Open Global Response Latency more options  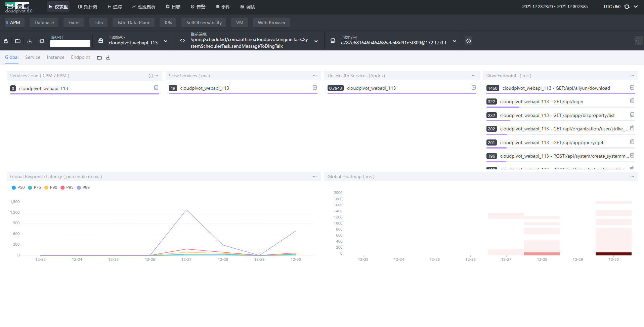point(315,176)
